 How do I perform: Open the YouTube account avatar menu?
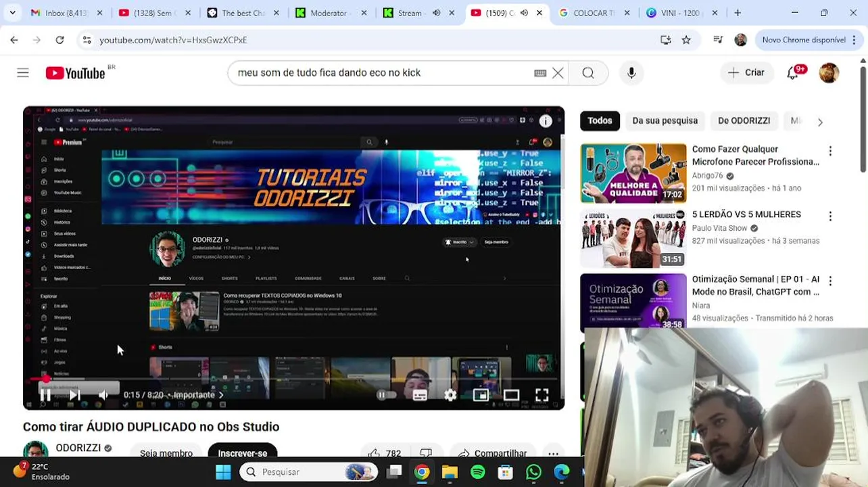829,73
